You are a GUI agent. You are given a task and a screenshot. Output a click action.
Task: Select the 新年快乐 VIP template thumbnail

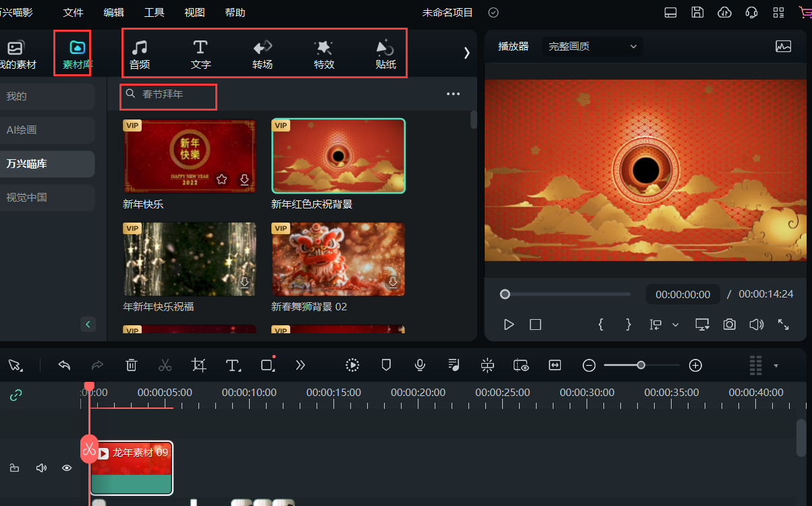[189, 155]
